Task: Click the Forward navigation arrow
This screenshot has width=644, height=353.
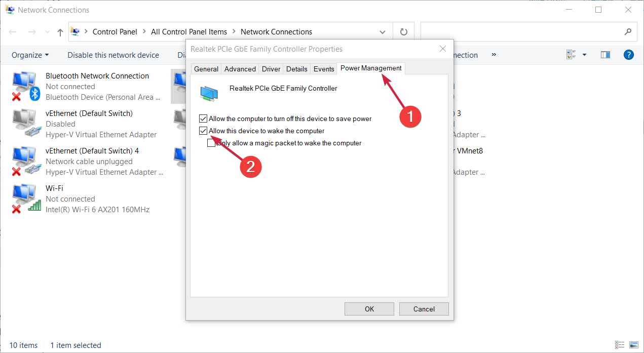Action: (32, 32)
